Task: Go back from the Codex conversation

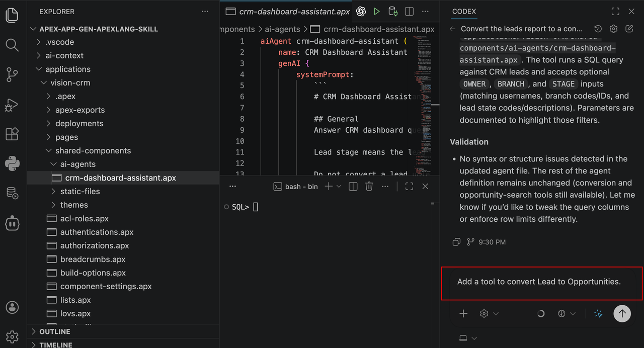Action: (x=453, y=29)
